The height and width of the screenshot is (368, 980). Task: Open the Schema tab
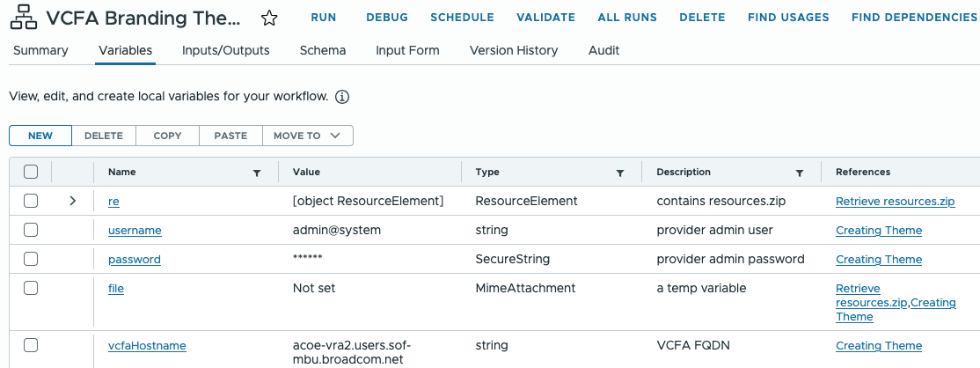(323, 50)
